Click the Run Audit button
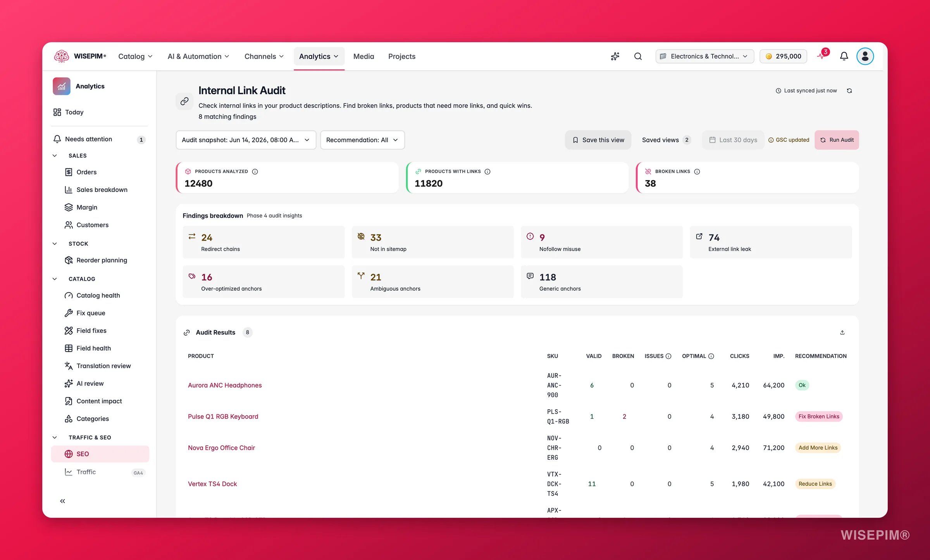Image resolution: width=930 pixels, height=560 pixels. coord(837,140)
